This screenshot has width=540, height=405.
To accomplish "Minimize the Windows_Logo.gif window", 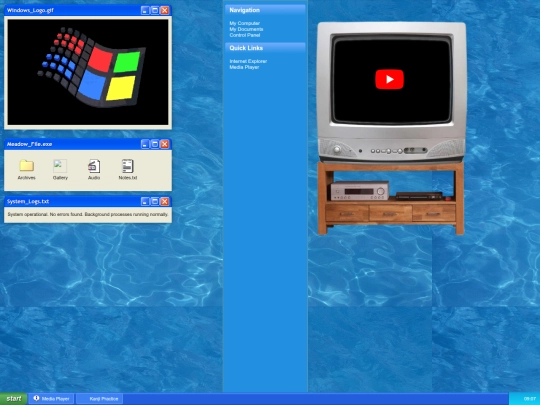I will pyautogui.click(x=145, y=10).
